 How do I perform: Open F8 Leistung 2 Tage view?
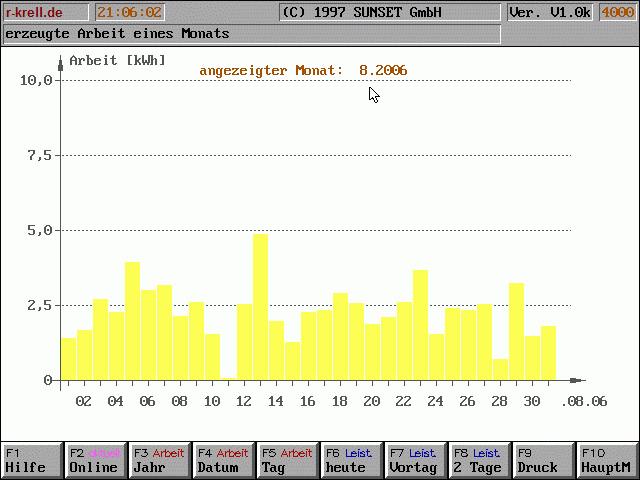tap(479, 460)
